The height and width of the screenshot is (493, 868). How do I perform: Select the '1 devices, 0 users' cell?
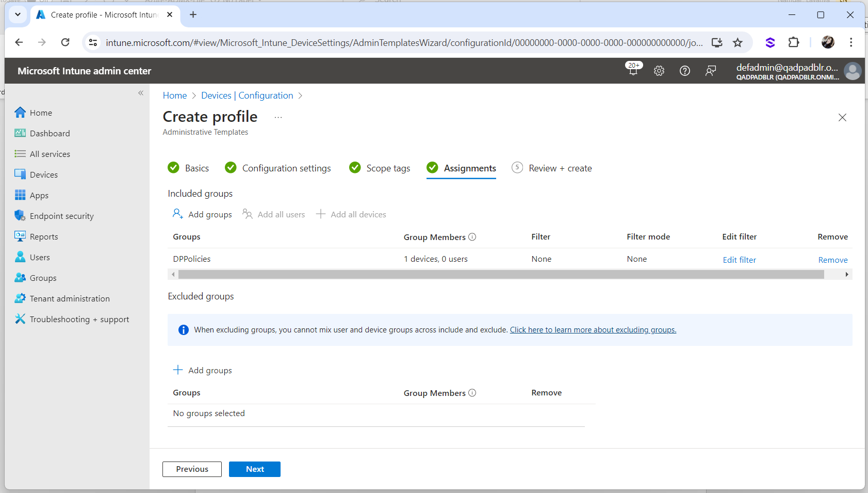(436, 259)
